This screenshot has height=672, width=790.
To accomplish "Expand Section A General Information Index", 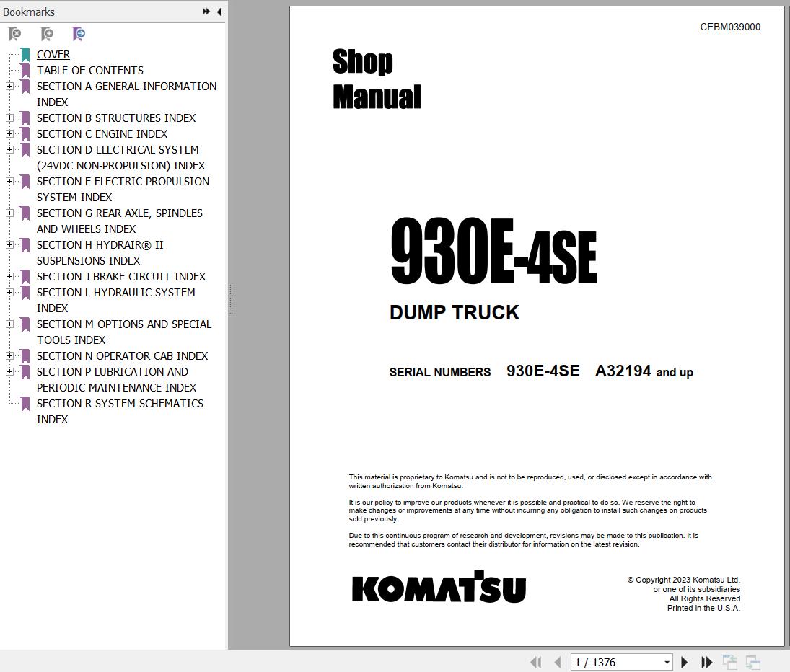I will (x=9, y=86).
